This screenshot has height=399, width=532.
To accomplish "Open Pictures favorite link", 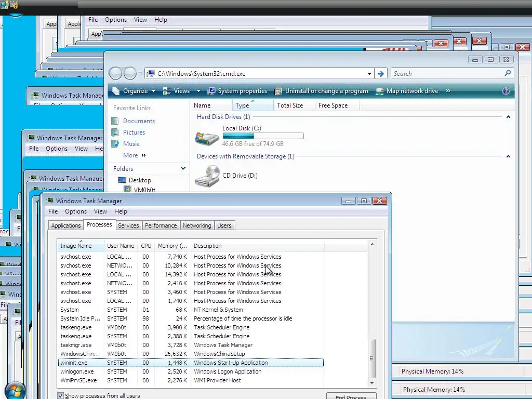I will coord(134,132).
